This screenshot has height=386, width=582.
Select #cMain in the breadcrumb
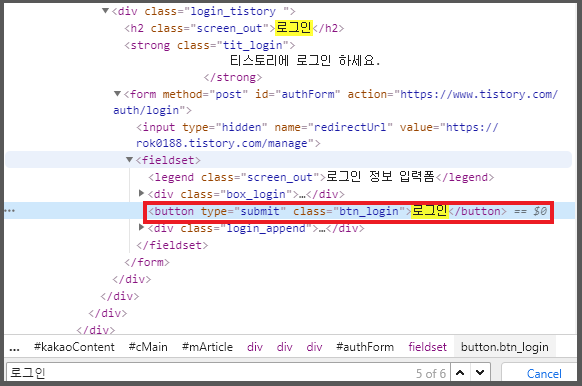[x=148, y=347]
